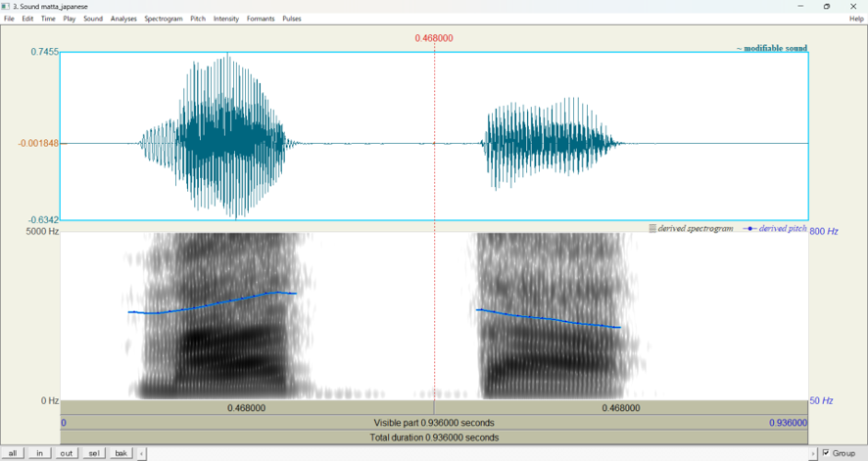Open the Sound menu
This screenshot has width=868, height=461.
pos(93,19)
